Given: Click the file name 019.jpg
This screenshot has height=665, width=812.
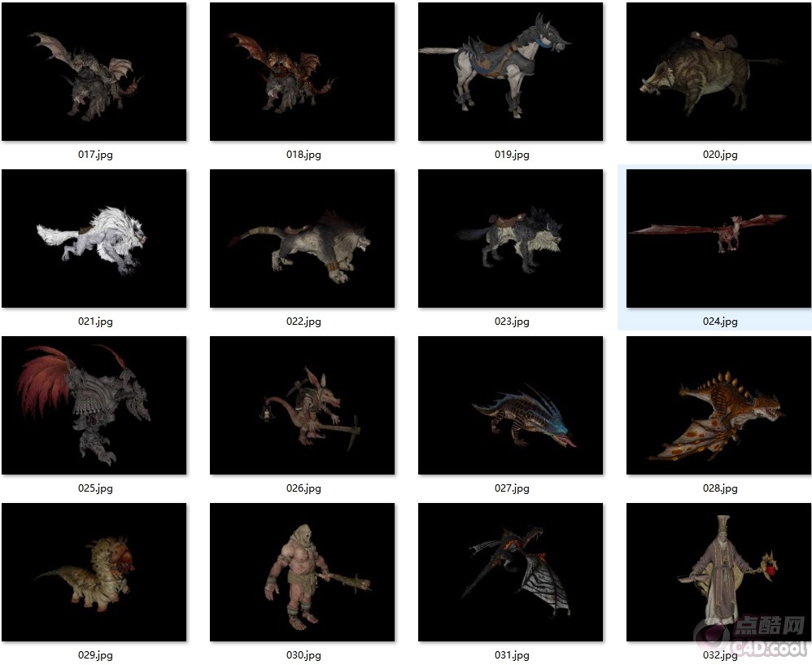Looking at the screenshot, I should [x=512, y=155].
